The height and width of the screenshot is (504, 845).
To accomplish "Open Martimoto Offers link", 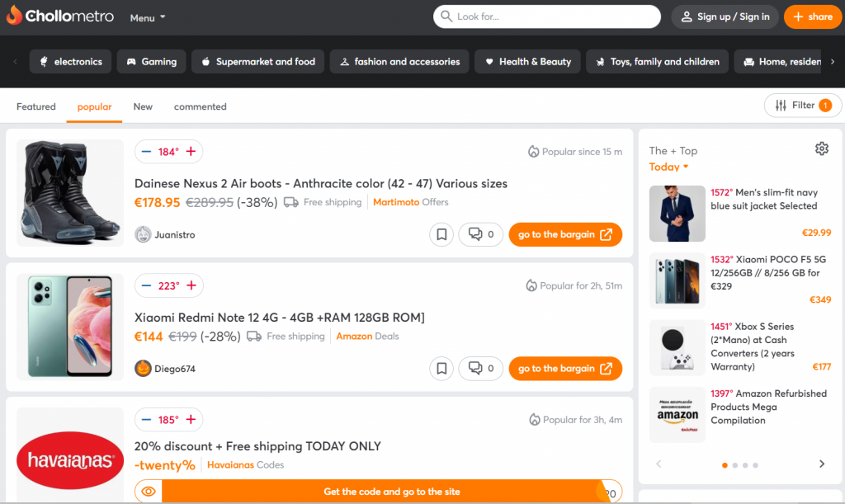I will [411, 202].
